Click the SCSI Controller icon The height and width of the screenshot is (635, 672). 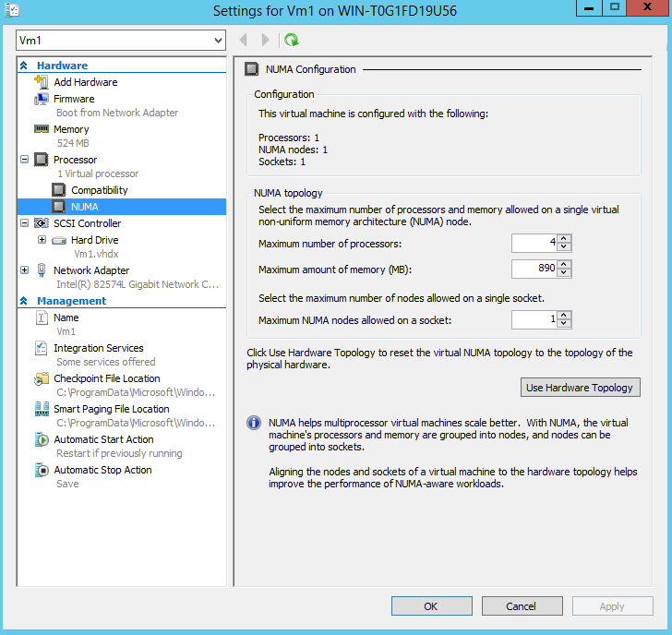42,223
